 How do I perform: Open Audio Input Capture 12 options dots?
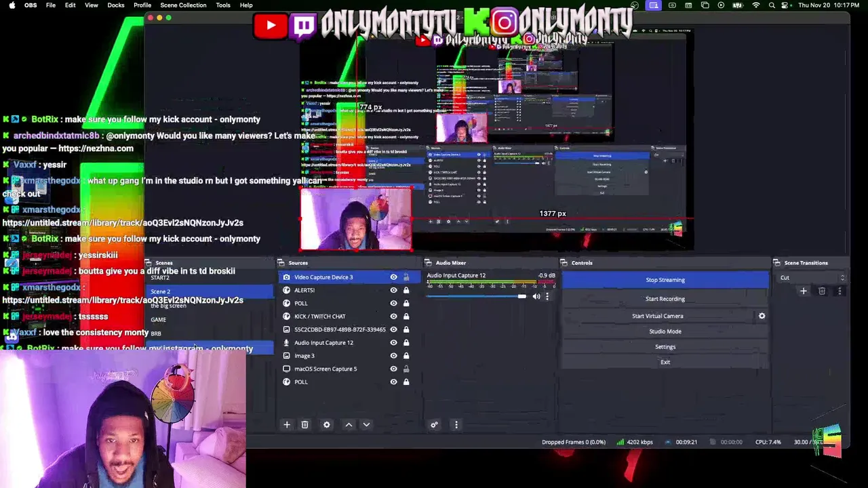pyautogui.click(x=547, y=296)
